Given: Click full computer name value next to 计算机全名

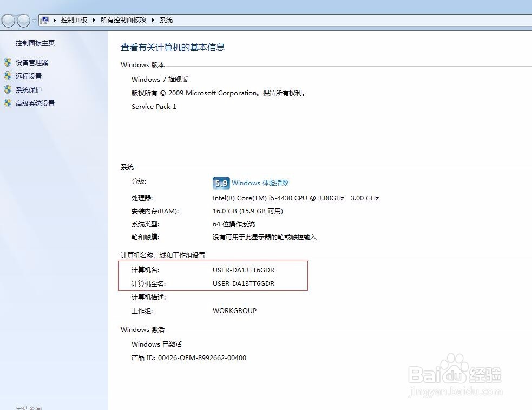Looking at the screenshot, I should pyautogui.click(x=243, y=284).
